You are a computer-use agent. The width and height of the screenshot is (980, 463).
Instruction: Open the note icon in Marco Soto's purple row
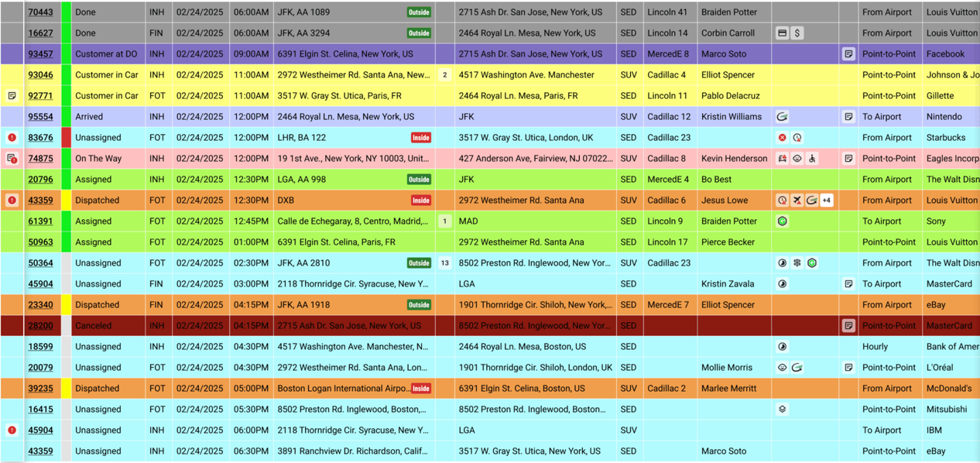[x=848, y=54]
